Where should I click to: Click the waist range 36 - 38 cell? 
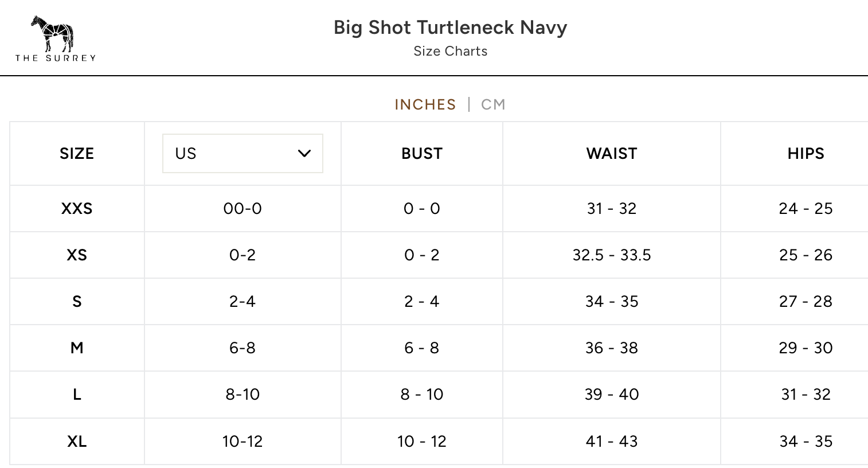click(611, 348)
